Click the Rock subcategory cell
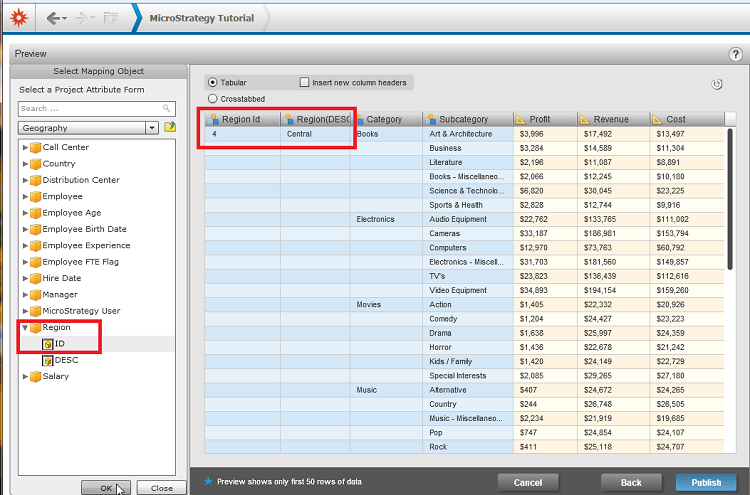Viewport: 750px width, 495px height. point(468,447)
